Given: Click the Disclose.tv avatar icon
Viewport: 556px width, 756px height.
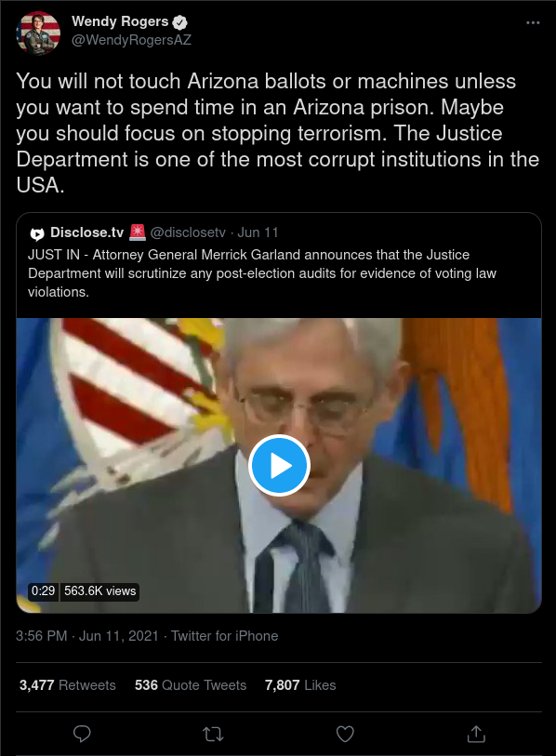Looking at the screenshot, I should click(x=37, y=233).
